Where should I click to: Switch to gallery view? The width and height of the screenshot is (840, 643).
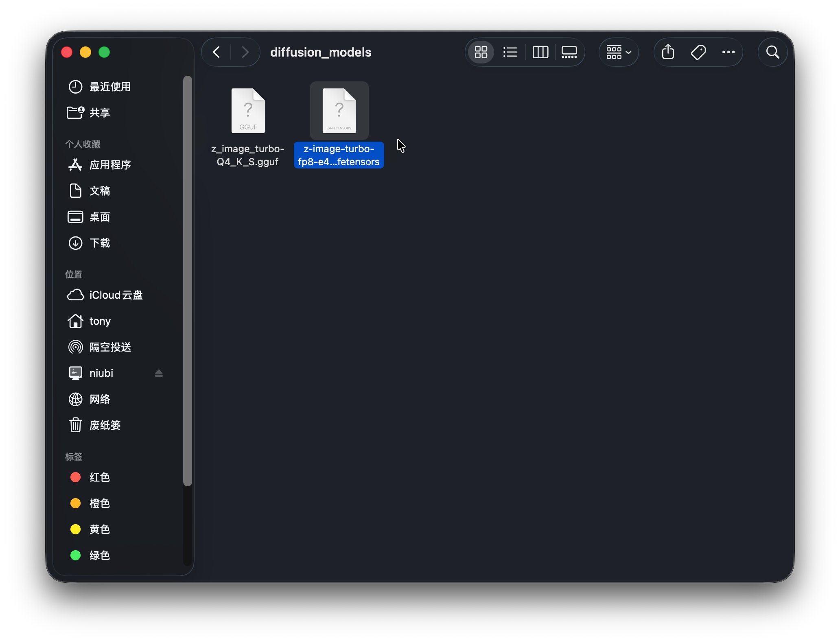[x=569, y=52]
